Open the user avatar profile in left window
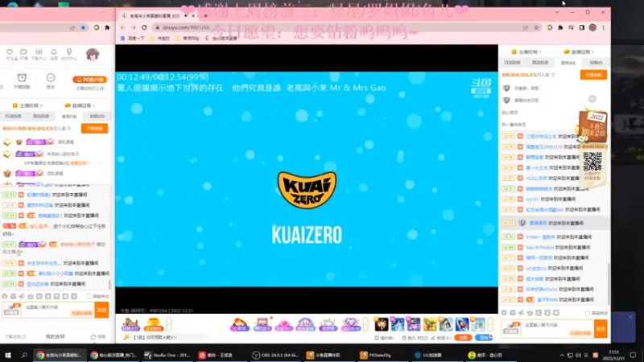This screenshot has height=362, width=644. tap(93, 54)
